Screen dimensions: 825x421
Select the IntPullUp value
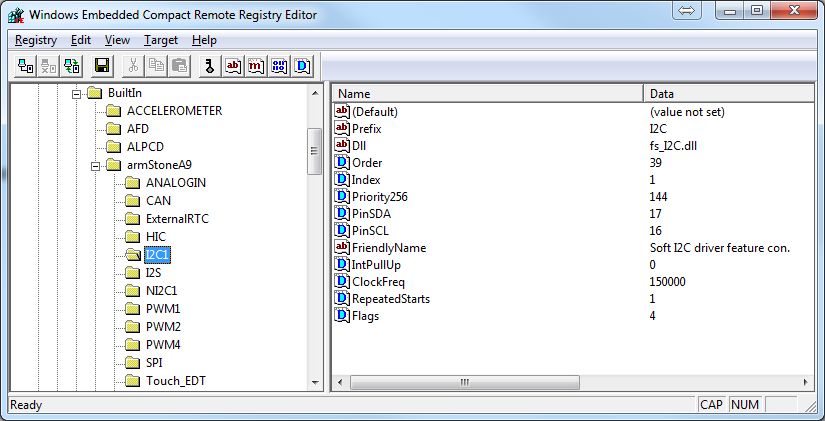pos(376,265)
